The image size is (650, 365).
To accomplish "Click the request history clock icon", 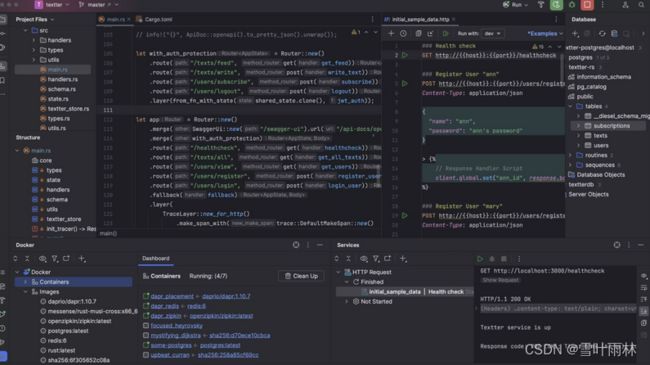I will pyautogui.click(x=403, y=34).
